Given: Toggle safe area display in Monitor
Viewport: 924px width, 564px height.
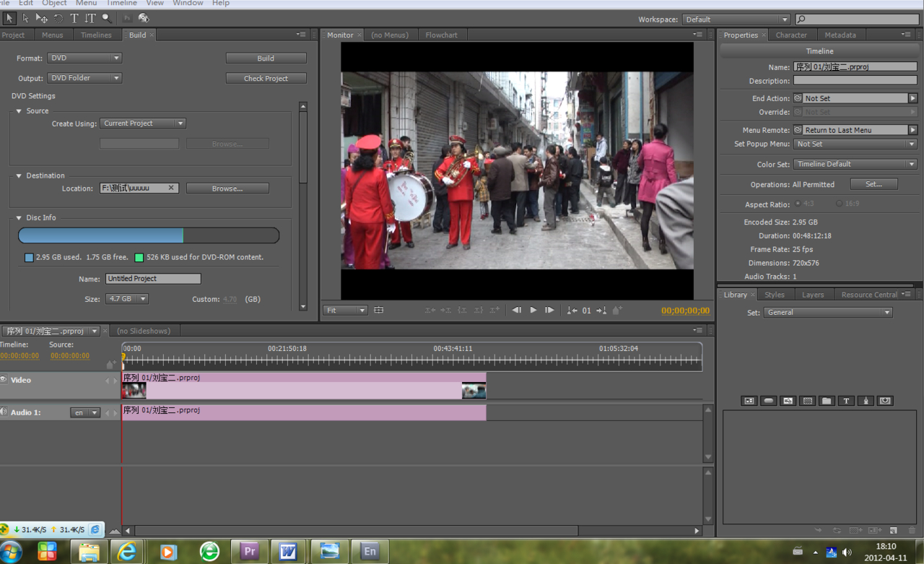Looking at the screenshot, I should point(378,310).
